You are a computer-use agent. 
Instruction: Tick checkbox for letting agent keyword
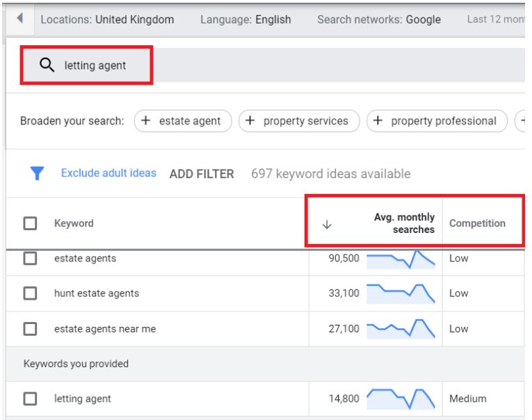(x=30, y=398)
